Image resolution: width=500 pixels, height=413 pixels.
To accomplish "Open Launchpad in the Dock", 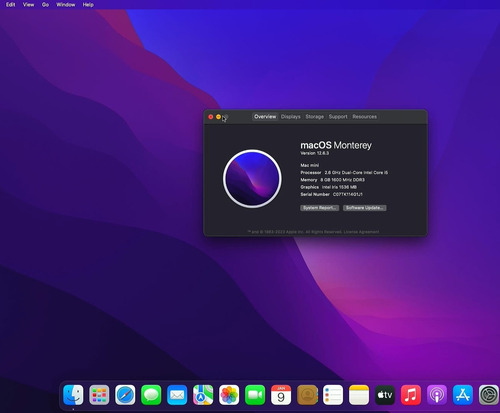I will pyautogui.click(x=99, y=395).
